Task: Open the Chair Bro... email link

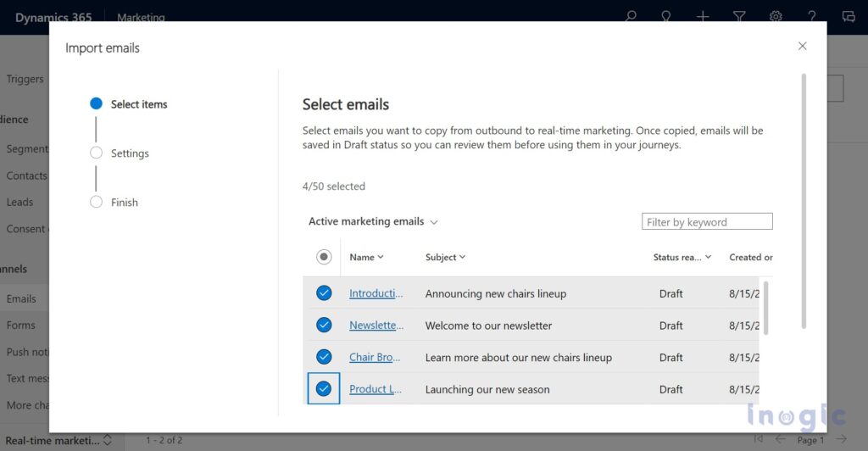Action: [374, 358]
